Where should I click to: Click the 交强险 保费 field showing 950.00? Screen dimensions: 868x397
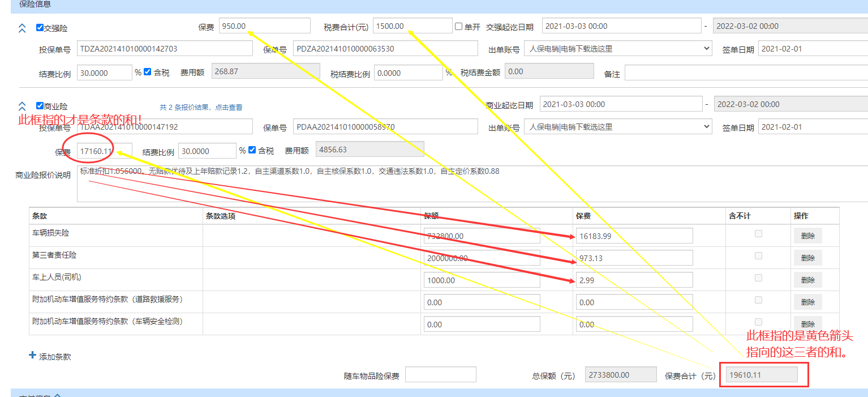point(265,26)
